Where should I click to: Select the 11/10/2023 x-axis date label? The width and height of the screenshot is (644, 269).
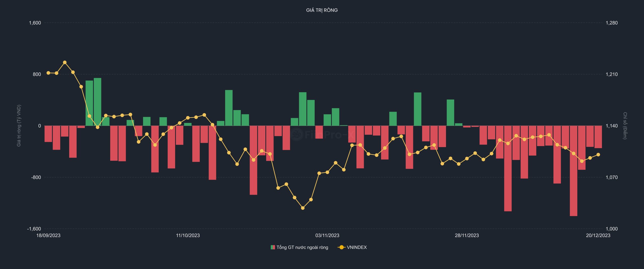pos(188,235)
